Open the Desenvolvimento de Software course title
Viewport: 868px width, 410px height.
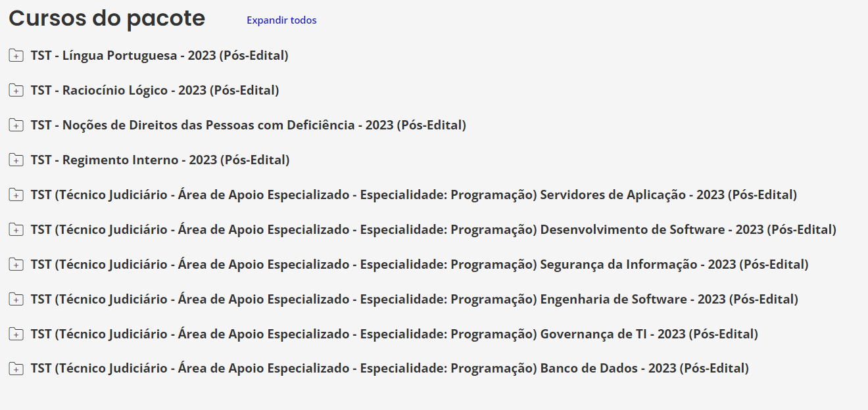[433, 230]
